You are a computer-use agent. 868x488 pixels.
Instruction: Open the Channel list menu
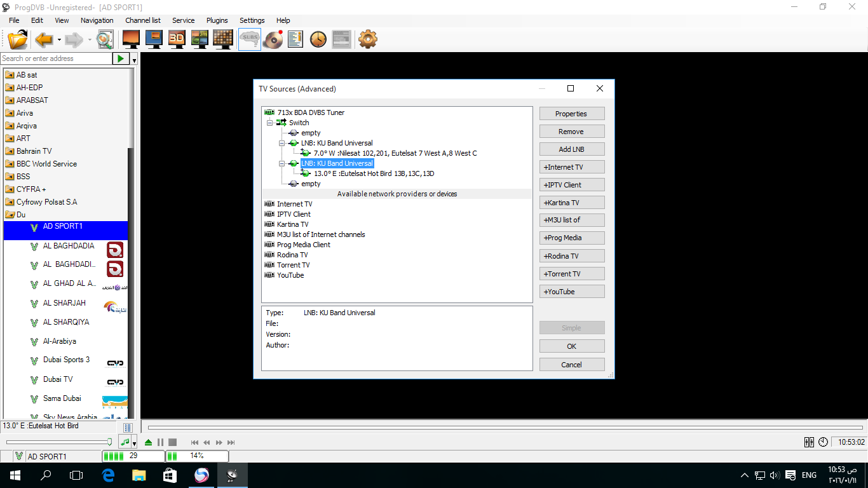[143, 20]
